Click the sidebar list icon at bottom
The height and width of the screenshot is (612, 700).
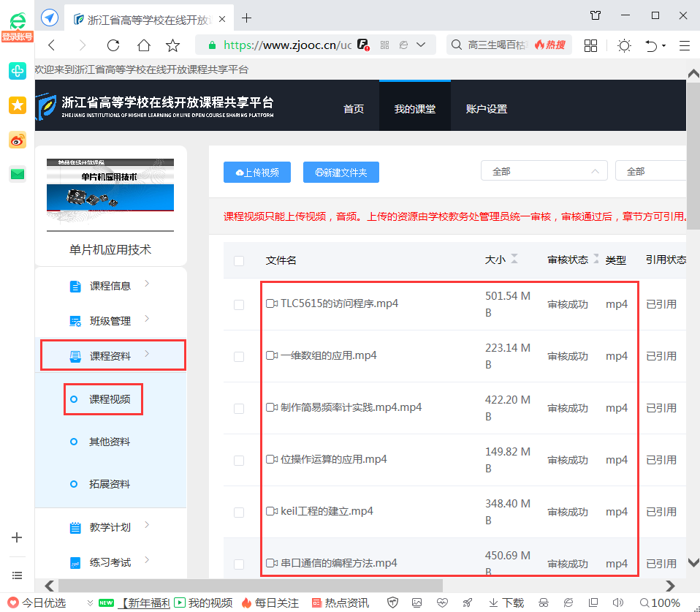click(x=17, y=575)
